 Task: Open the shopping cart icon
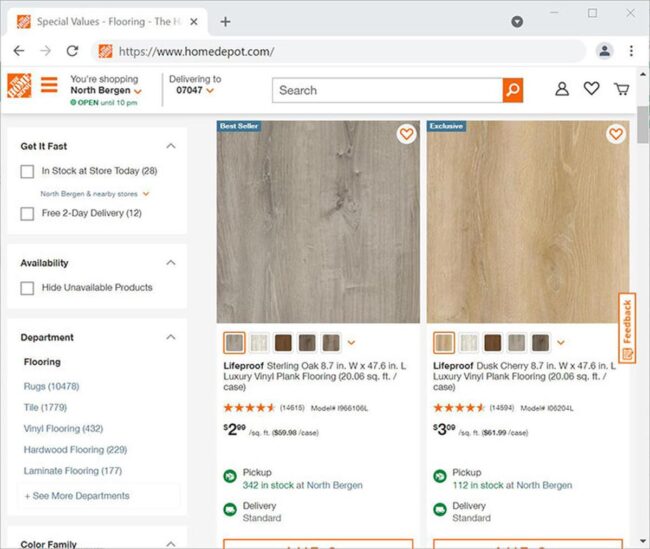[621, 89]
